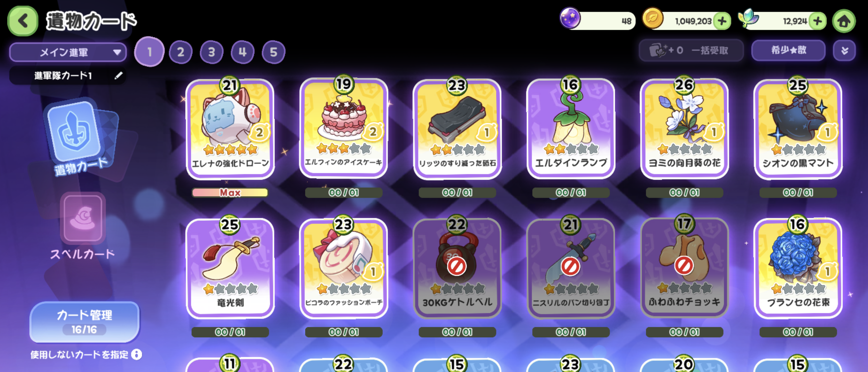
Task: Expand the double-chevron sort order button
Action: (x=844, y=51)
